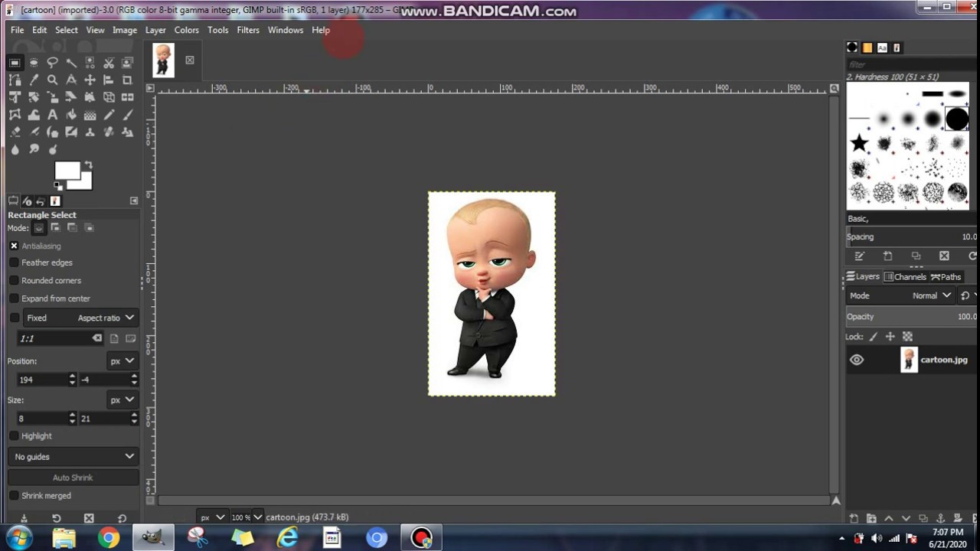Viewport: 980px width, 551px height.
Task: Open the No guides dropdown
Action: [x=73, y=457]
